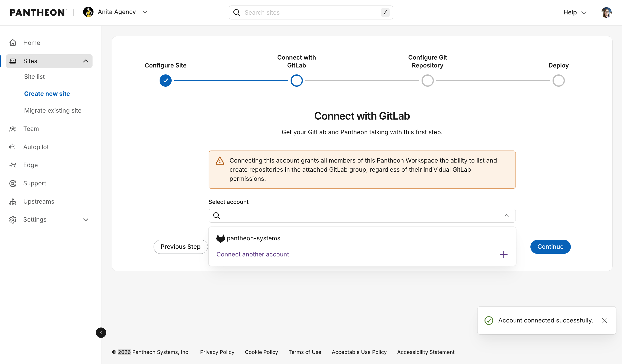Click the Upstreams hierarchy icon
This screenshot has width=622, height=364.
(13, 201)
